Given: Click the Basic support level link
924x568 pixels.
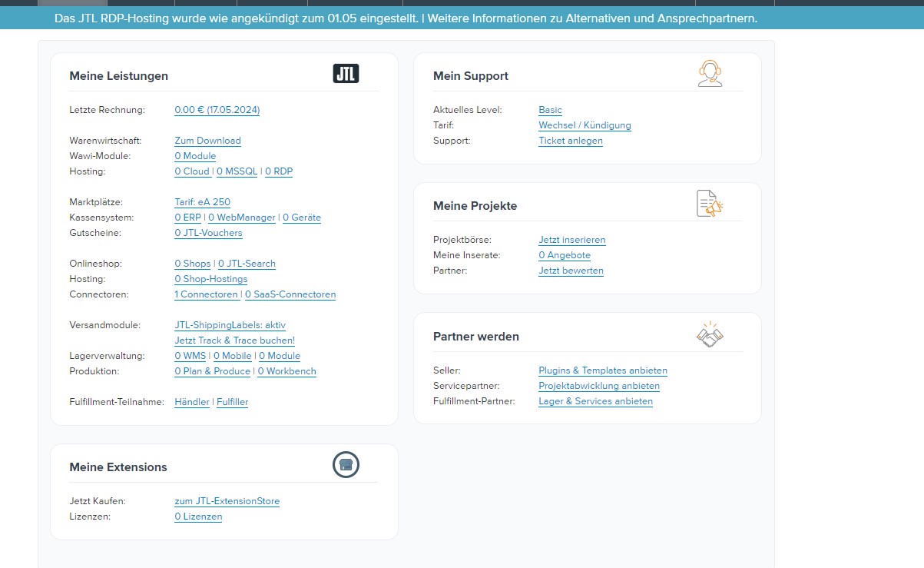Looking at the screenshot, I should tap(551, 110).
